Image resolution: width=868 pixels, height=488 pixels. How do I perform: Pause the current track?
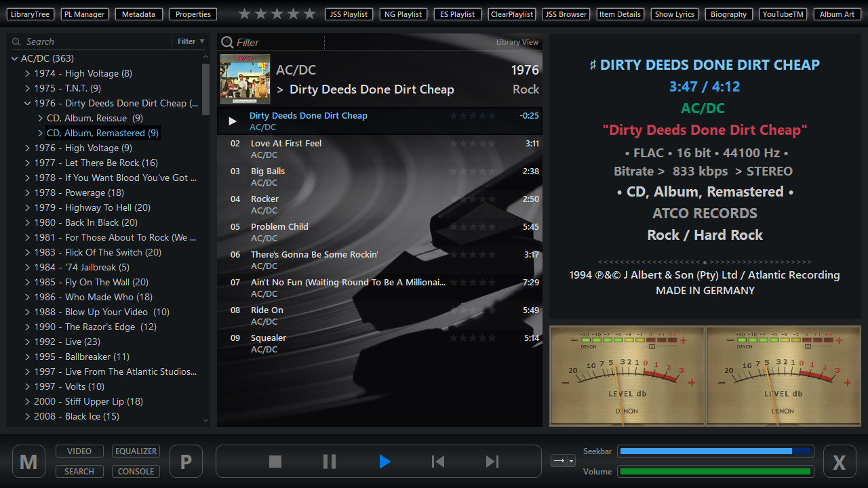point(330,462)
